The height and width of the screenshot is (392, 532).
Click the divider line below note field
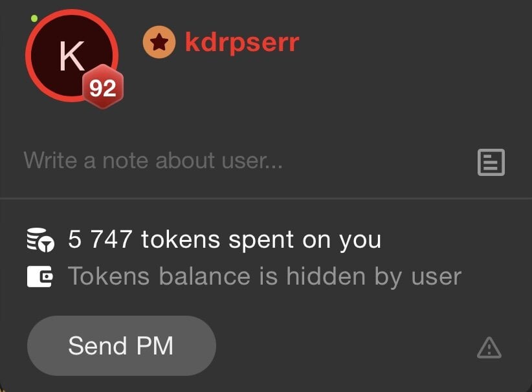point(266,198)
